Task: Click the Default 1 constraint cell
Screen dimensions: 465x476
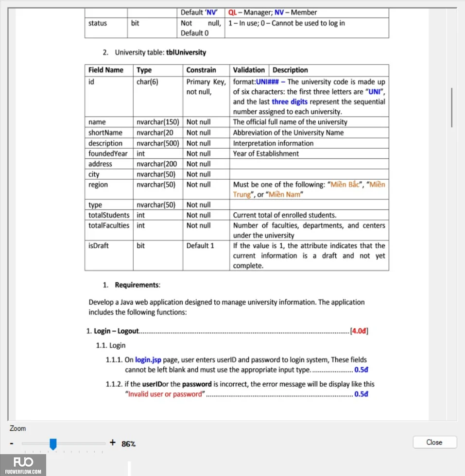Action: tap(206, 255)
